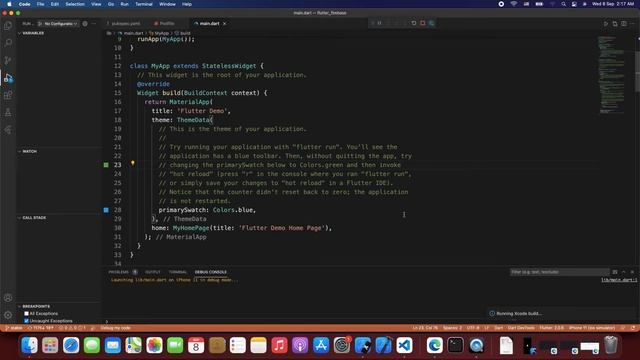Open the Run and Debug view
640x360 pixels.
[8, 78]
